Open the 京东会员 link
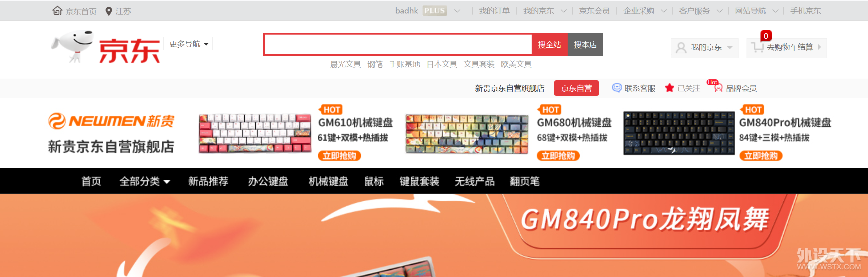The height and width of the screenshot is (277, 868). (x=594, y=11)
